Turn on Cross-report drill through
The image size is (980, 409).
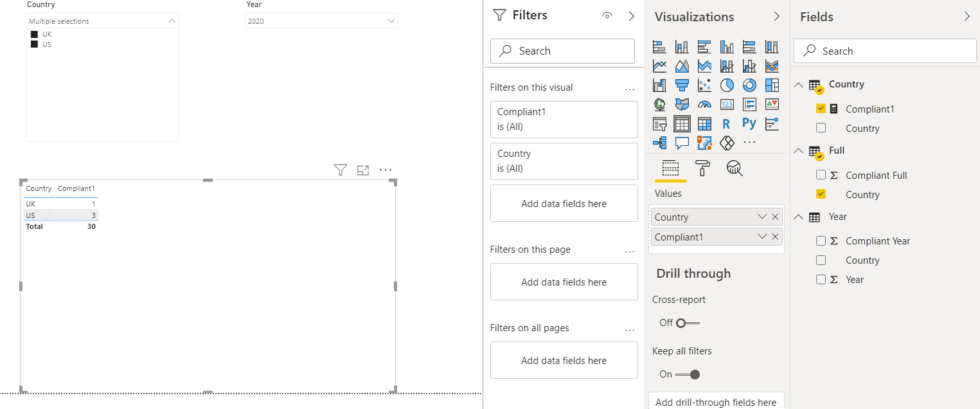click(x=687, y=323)
